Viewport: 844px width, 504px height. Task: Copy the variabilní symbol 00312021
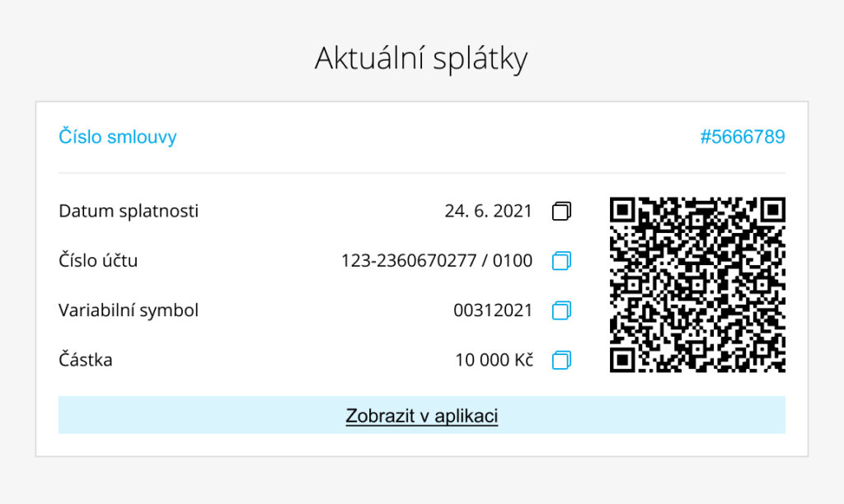(x=561, y=310)
